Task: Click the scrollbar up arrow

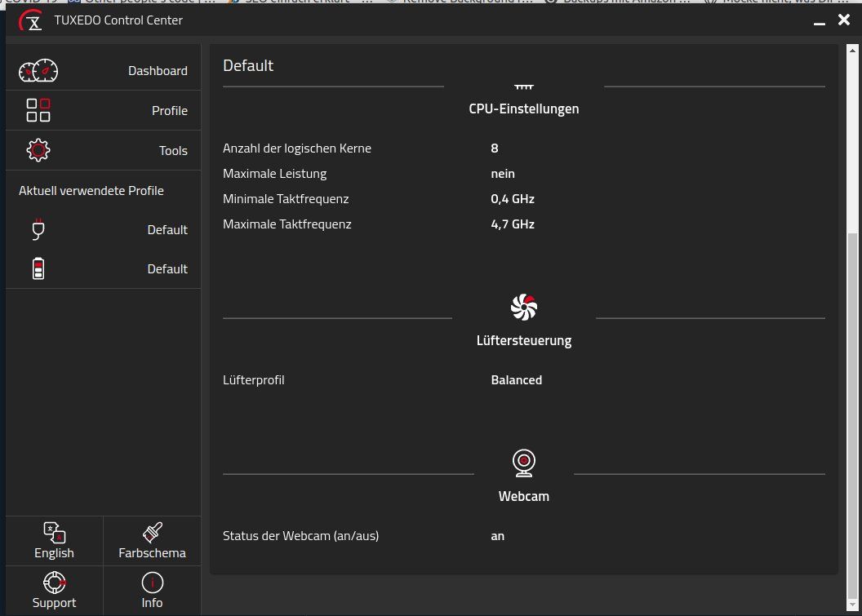Action: pyautogui.click(x=853, y=51)
